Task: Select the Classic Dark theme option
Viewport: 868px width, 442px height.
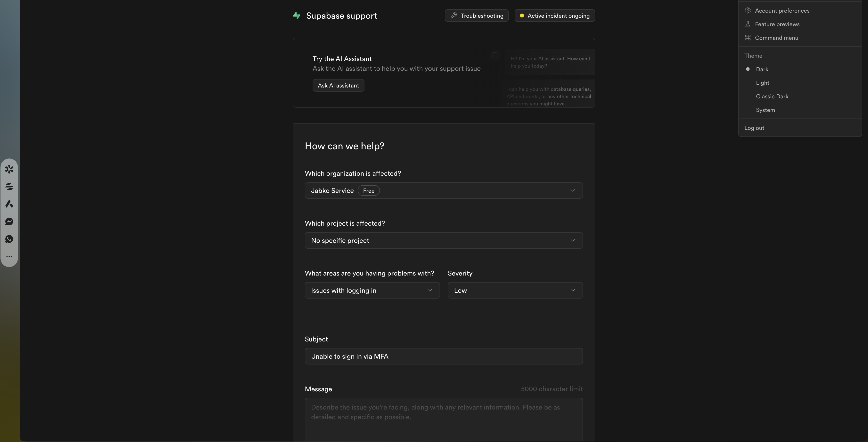Action: (772, 96)
